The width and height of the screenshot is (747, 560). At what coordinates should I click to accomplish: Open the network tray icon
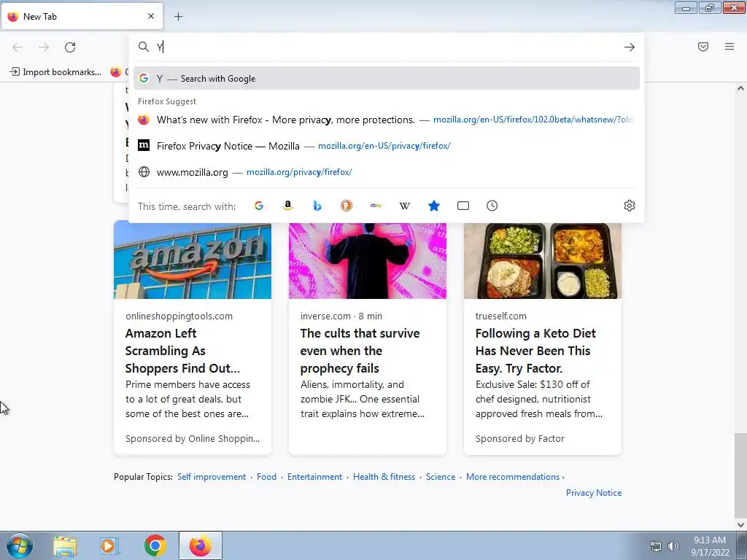click(656, 546)
